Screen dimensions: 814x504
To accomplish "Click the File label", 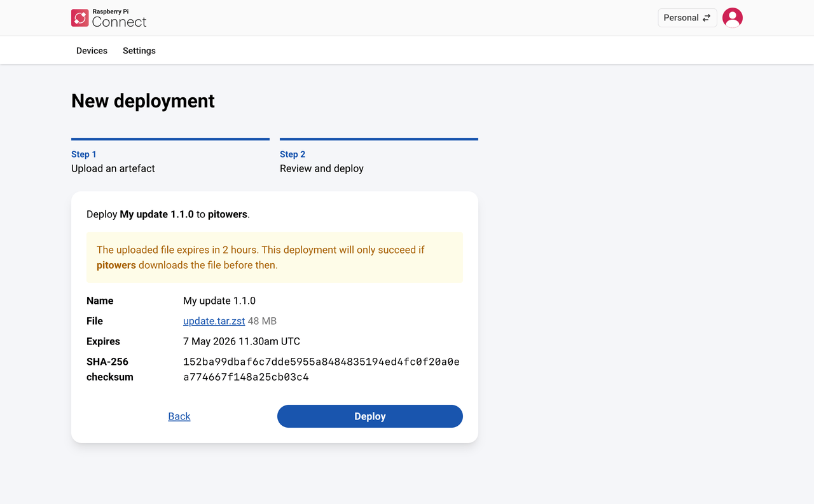I will 95,321.
